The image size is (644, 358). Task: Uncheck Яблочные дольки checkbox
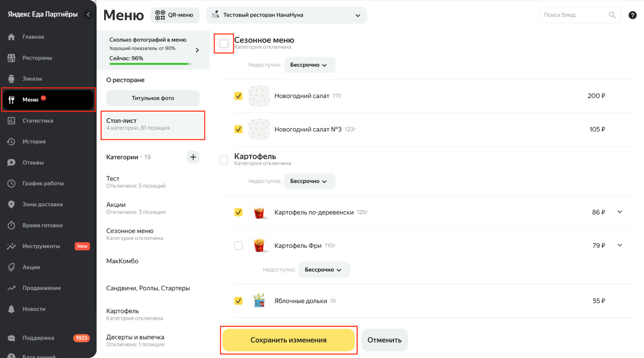click(x=238, y=301)
